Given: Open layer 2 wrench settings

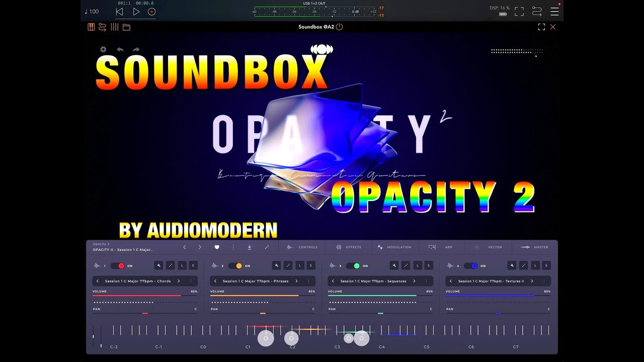Looking at the screenshot, I should pyautogui.click(x=276, y=265).
